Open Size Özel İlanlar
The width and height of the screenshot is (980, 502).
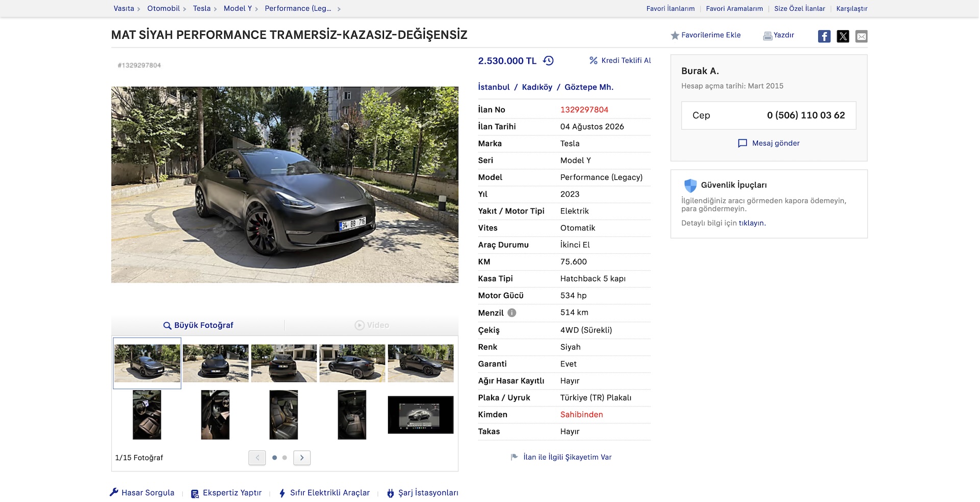tap(799, 9)
